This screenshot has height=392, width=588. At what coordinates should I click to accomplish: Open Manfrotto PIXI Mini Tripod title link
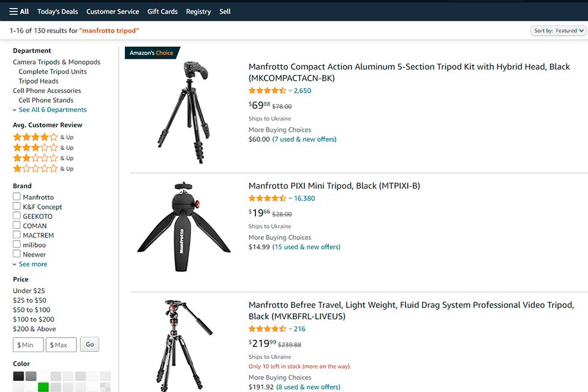point(334,186)
